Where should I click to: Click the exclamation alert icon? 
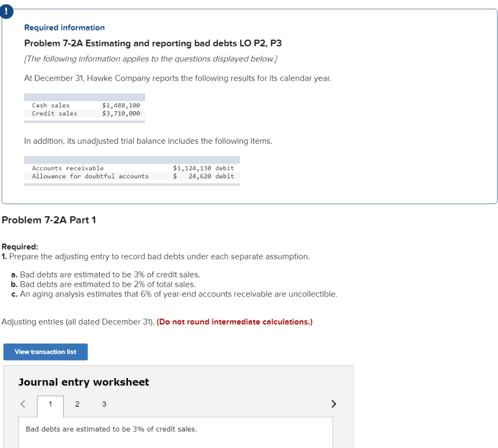click(6, 11)
